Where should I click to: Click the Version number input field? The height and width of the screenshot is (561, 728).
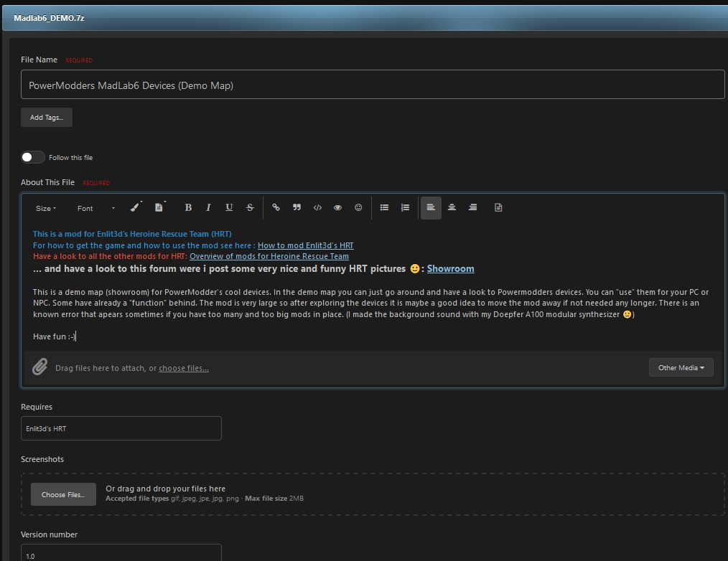pyautogui.click(x=121, y=554)
